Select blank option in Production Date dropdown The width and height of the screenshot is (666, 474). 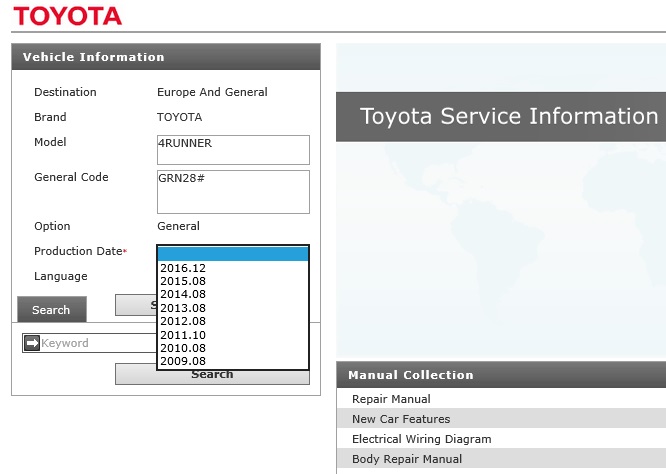[x=233, y=254]
